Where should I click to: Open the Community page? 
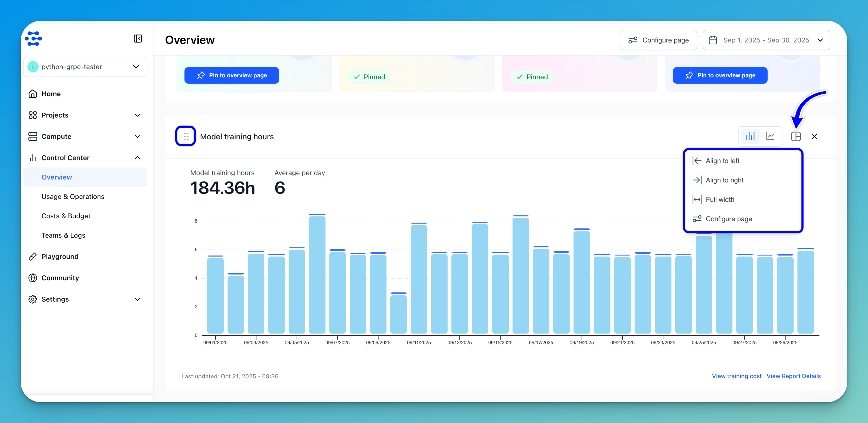coord(60,278)
